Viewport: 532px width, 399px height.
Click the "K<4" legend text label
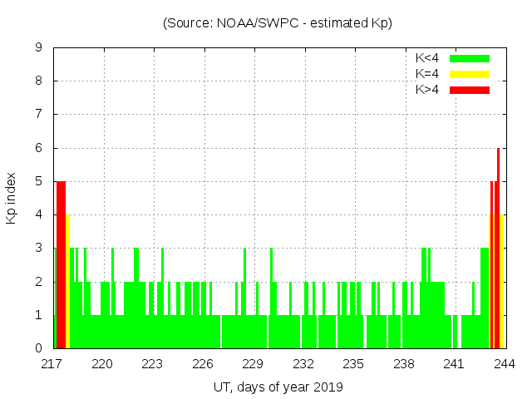click(427, 58)
